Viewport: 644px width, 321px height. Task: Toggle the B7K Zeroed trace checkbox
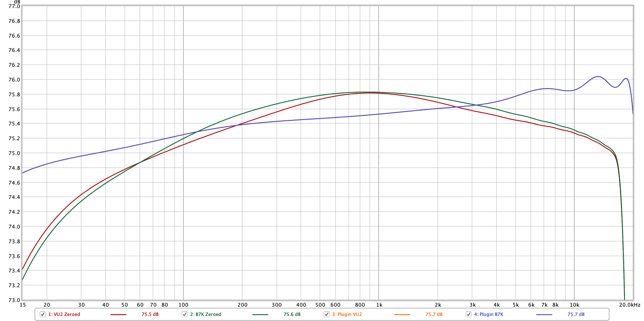(185, 314)
